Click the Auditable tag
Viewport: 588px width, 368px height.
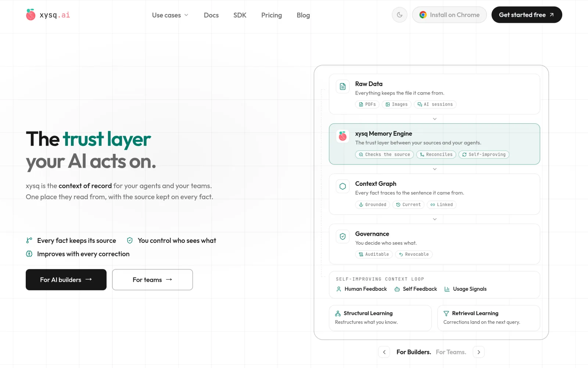(374, 254)
